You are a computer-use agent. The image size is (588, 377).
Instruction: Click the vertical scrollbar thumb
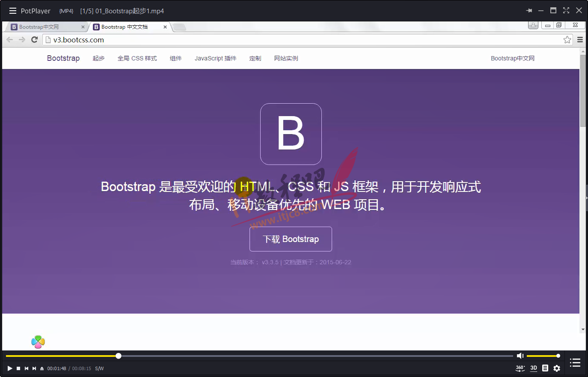pos(583,90)
